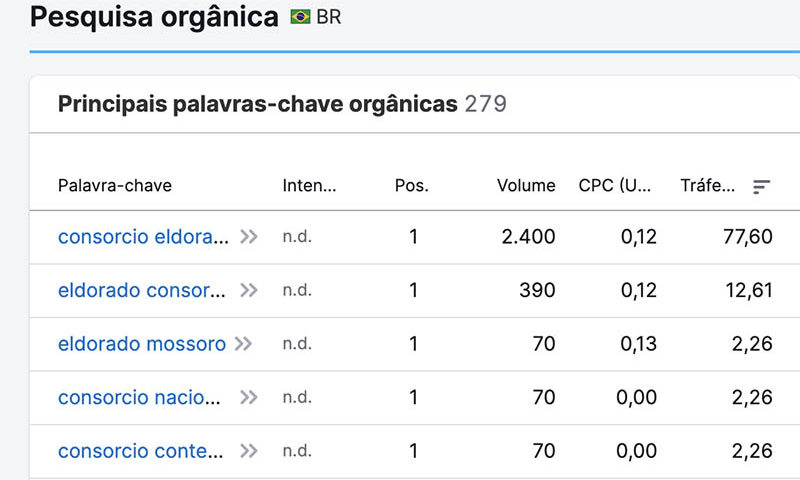Click double-chevron icon next to consorcio conte...

[x=249, y=451]
